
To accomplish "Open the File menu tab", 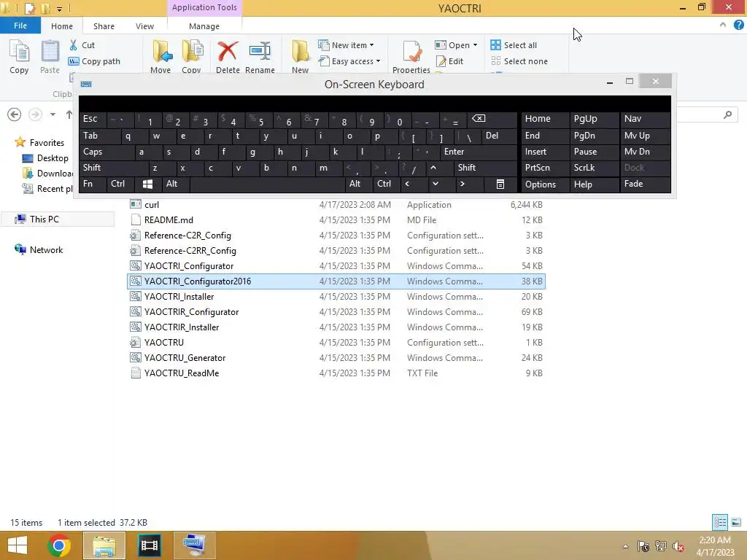I will tap(20, 26).
